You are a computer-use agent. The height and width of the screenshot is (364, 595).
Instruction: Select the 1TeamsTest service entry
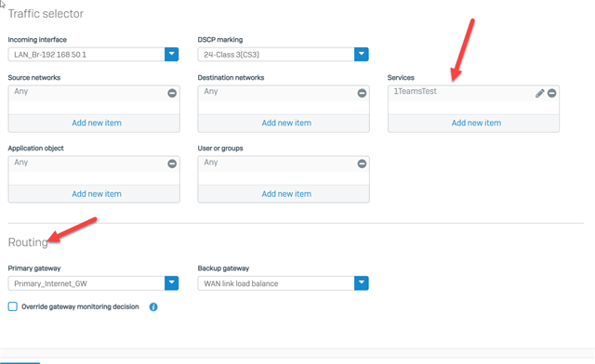point(416,91)
